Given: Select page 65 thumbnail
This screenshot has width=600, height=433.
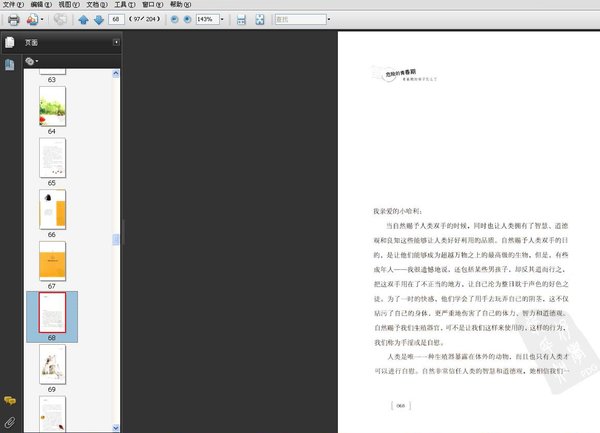Looking at the screenshot, I should click(52, 158).
